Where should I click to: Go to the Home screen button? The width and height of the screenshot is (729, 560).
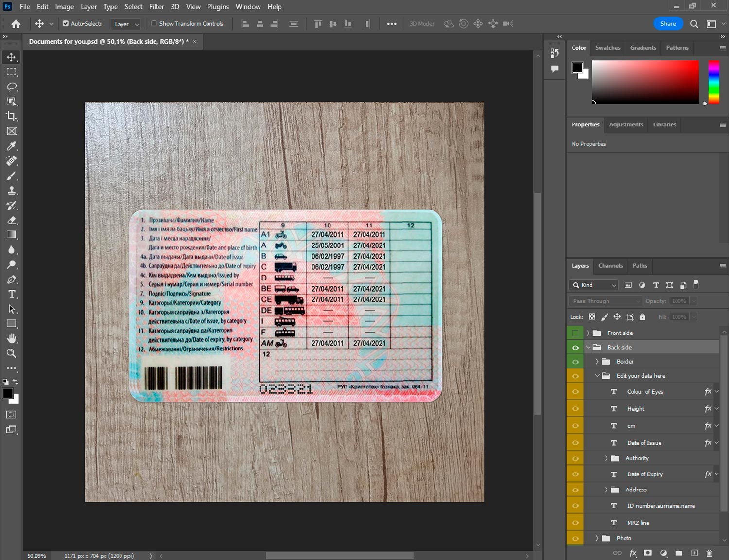click(x=16, y=24)
